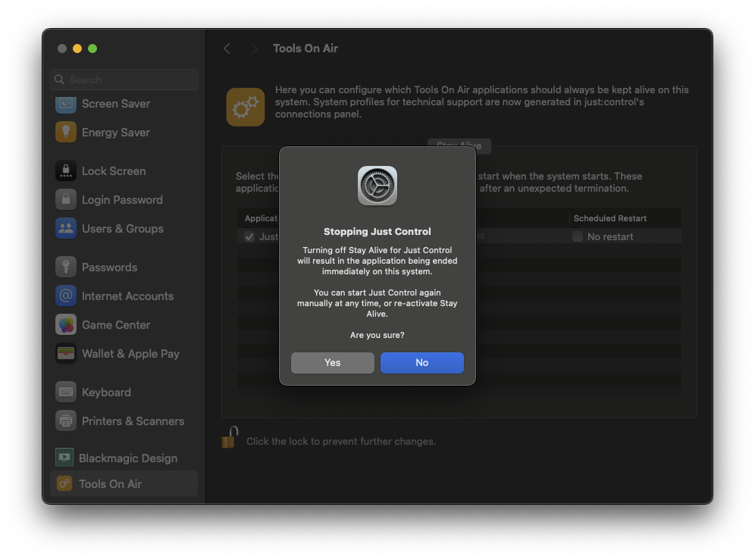
Task: Select the Passwords key icon
Action: [66, 267]
